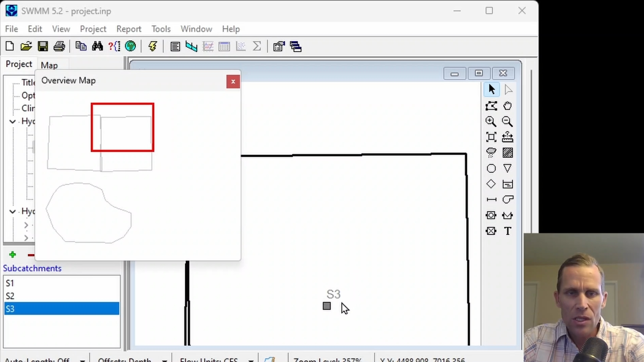The image size is (644, 362).
Task: Select the Rain Gage cloud tool
Action: tap(491, 153)
